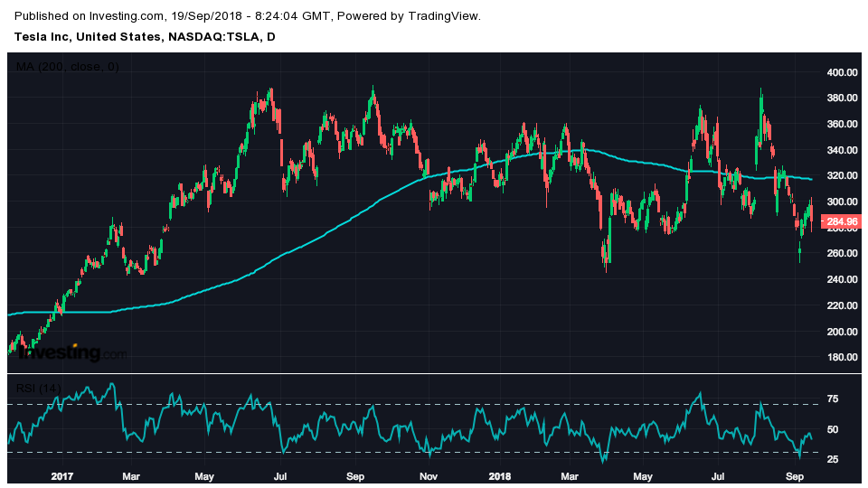This screenshot has width=868, height=488.
Task: Click the Published on Investing.com header line
Action: [x=248, y=16]
